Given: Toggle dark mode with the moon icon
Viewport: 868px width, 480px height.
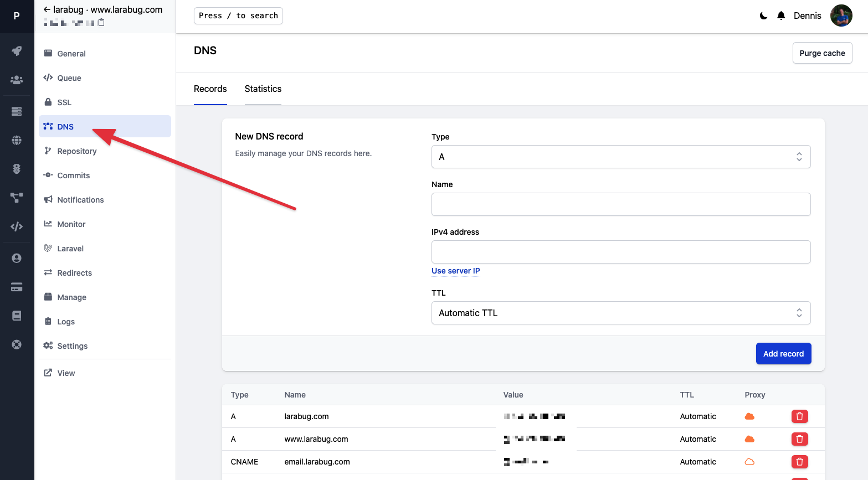Looking at the screenshot, I should (x=763, y=16).
